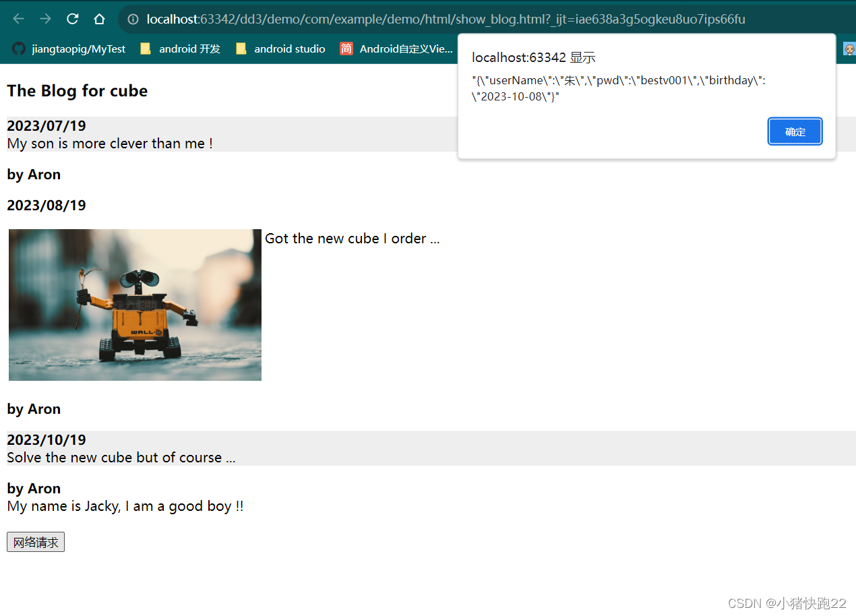Open Android自定义Vie... bookmark

coord(396,49)
